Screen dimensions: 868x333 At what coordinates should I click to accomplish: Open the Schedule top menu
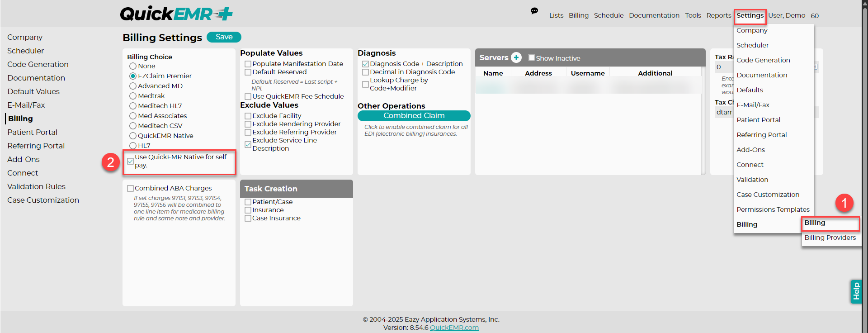(x=609, y=15)
